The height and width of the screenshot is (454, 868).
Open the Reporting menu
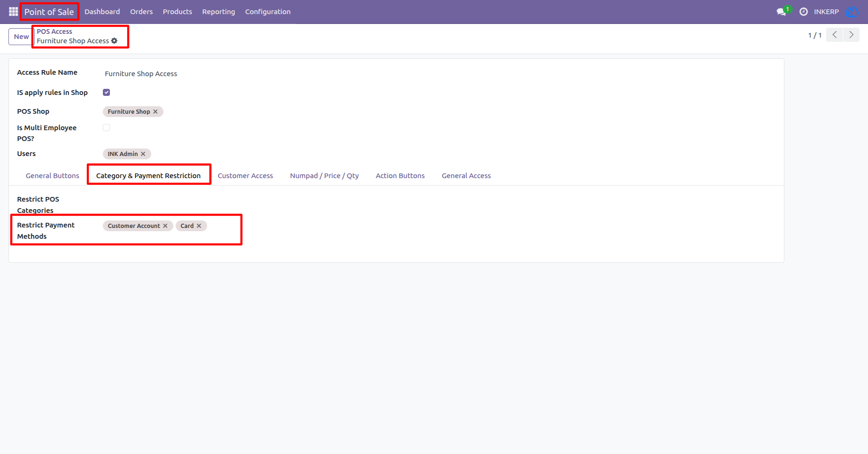coord(218,12)
